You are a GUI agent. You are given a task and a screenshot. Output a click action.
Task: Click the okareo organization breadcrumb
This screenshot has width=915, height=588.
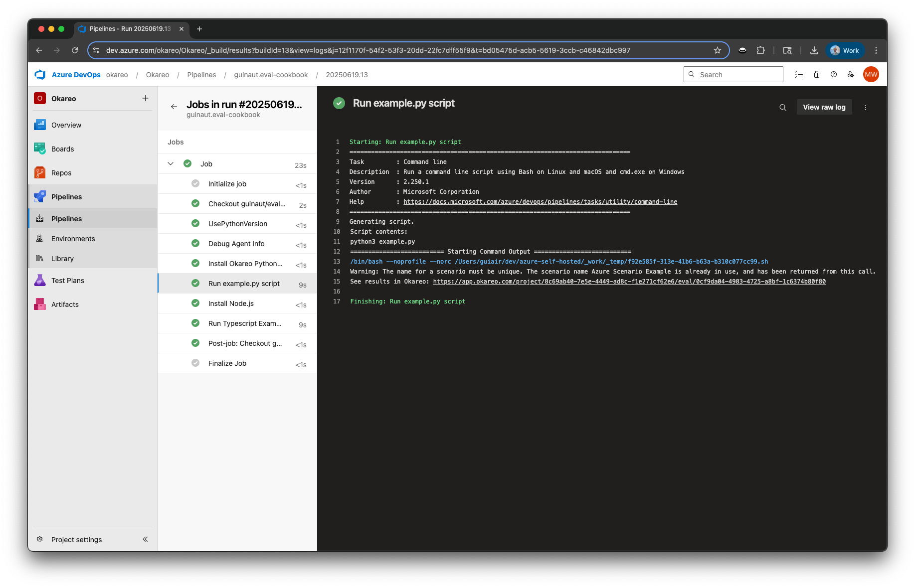point(117,75)
